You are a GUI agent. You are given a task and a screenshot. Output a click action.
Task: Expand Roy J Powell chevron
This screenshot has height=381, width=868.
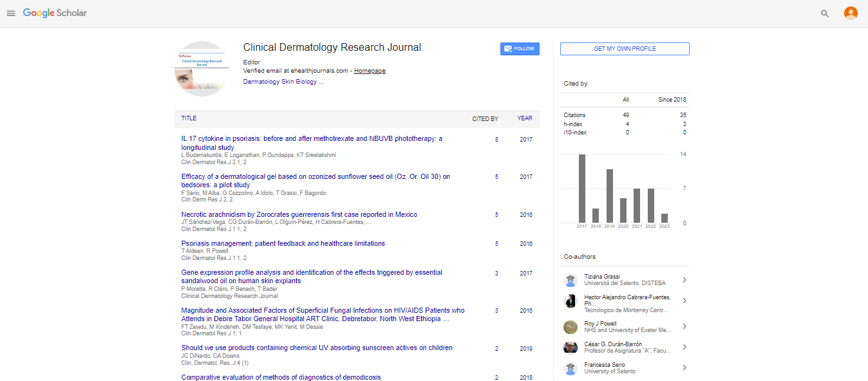point(684,327)
